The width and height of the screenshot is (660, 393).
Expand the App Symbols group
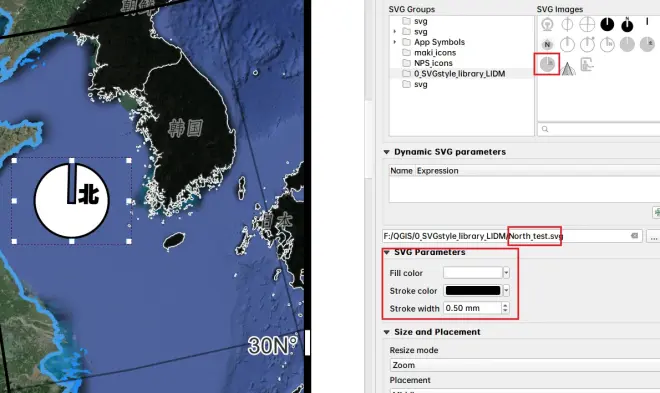[394, 42]
